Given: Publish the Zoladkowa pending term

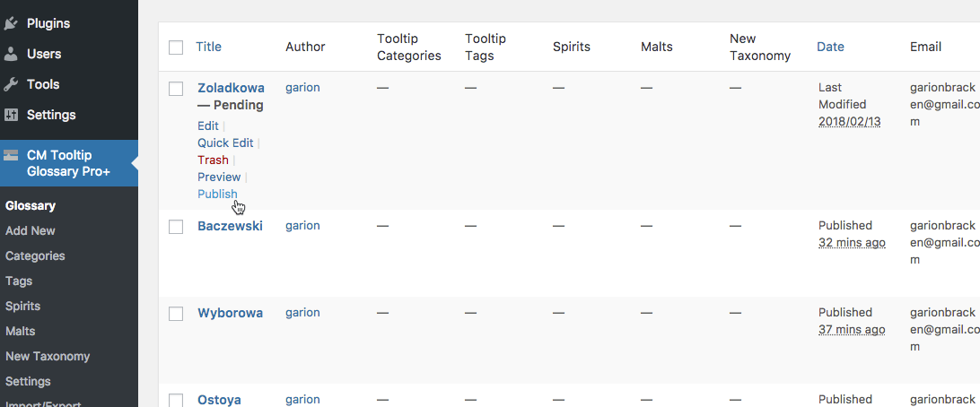Looking at the screenshot, I should coord(217,194).
